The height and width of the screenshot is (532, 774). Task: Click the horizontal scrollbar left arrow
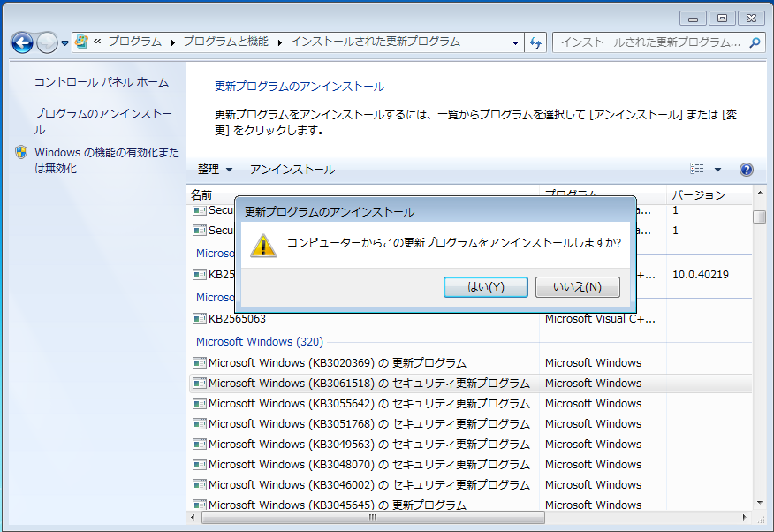point(193,518)
